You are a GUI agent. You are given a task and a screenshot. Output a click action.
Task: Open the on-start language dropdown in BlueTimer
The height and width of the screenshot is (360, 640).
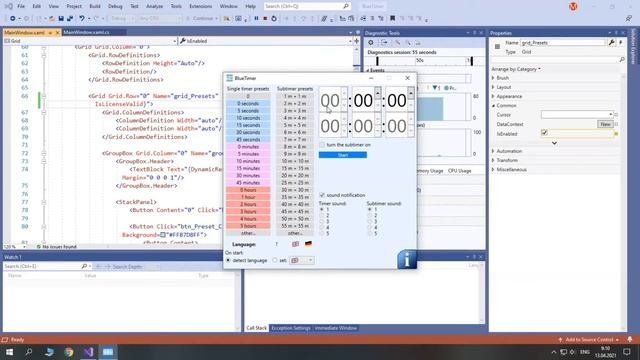pos(302,260)
